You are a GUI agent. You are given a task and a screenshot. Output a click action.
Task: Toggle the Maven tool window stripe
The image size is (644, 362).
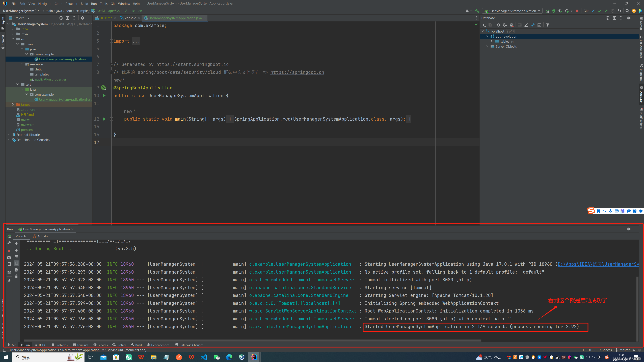pyautogui.click(x=641, y=23)
